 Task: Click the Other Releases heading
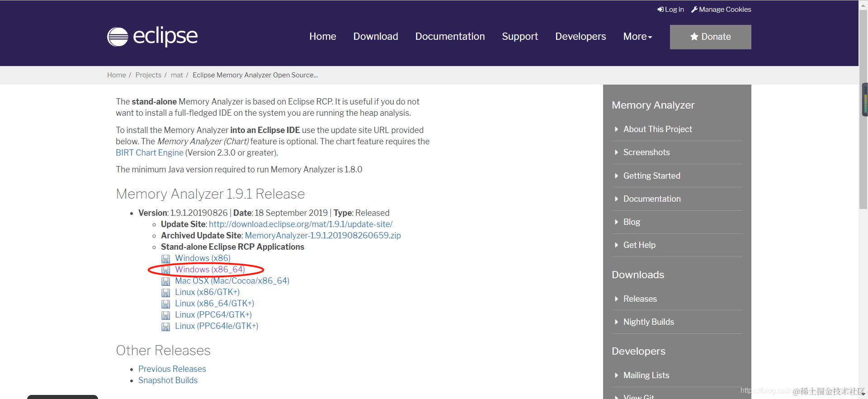point(163,351)
